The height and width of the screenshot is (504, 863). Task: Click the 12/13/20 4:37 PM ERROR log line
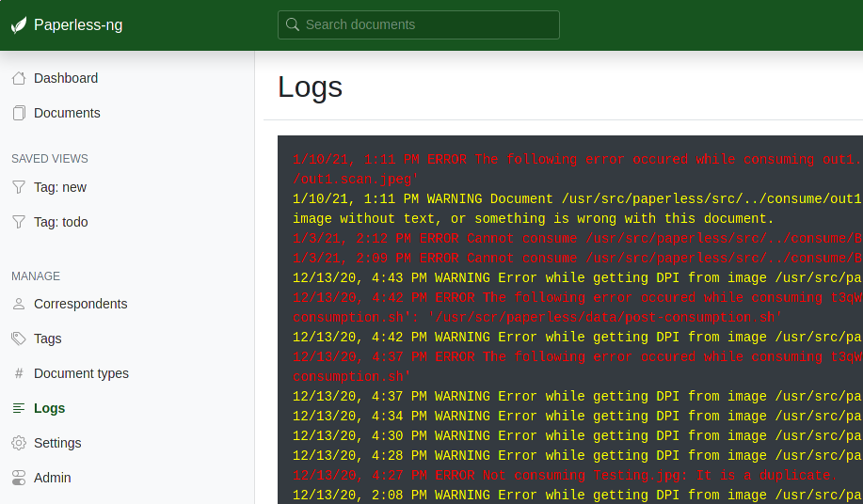pos(577,357)
